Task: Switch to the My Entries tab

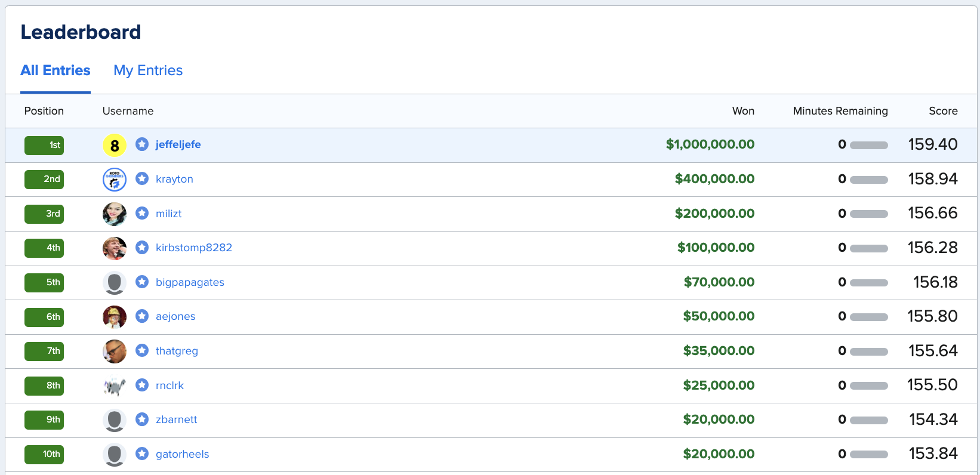Action: point(148,70)
